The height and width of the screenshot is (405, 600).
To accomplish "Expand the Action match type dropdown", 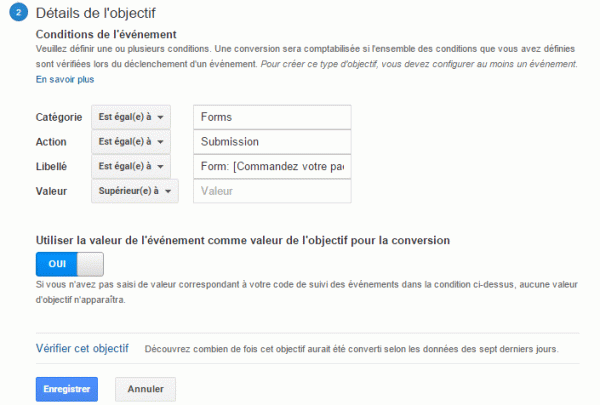I will pos(130,141).
